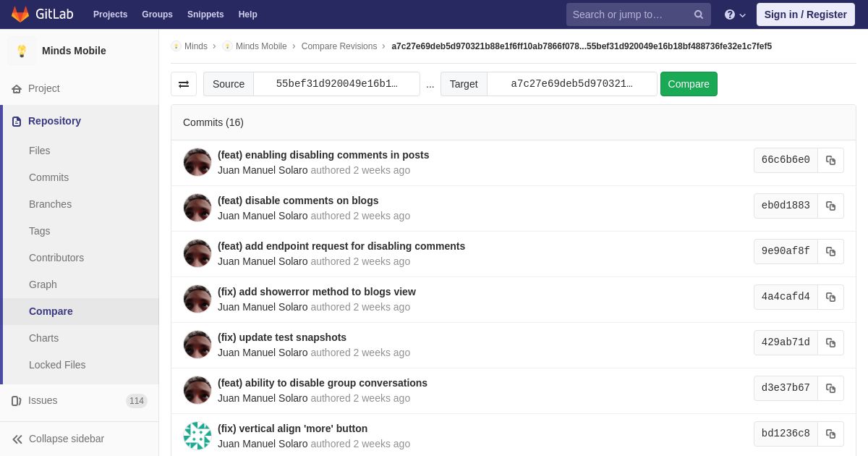Open Projects menu in top navigation
Image resolution: width=868 pixels, height=456 pixels.
coord(110,14)
